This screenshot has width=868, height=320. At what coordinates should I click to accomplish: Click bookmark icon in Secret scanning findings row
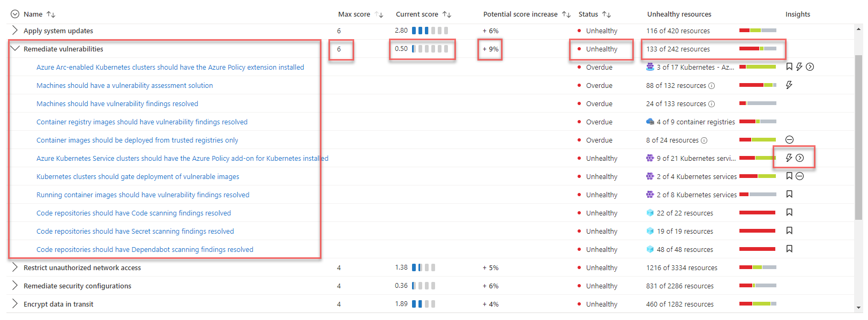coord(789,231)
